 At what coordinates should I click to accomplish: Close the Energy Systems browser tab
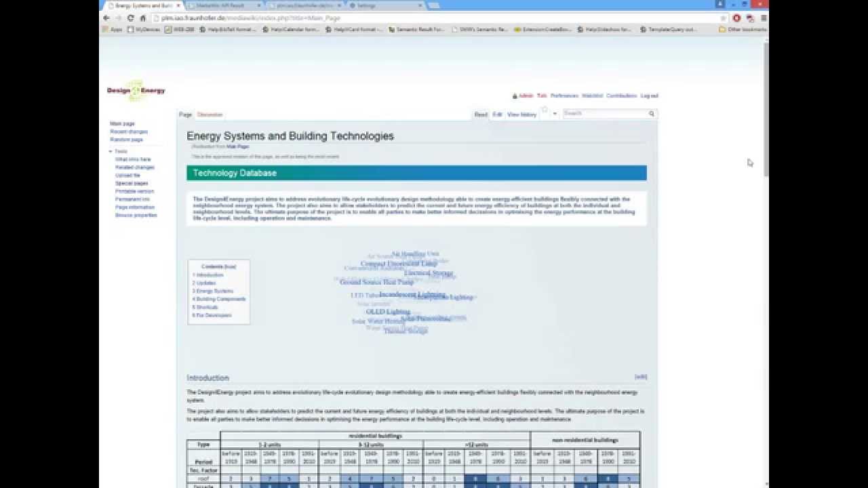[178, 5]
